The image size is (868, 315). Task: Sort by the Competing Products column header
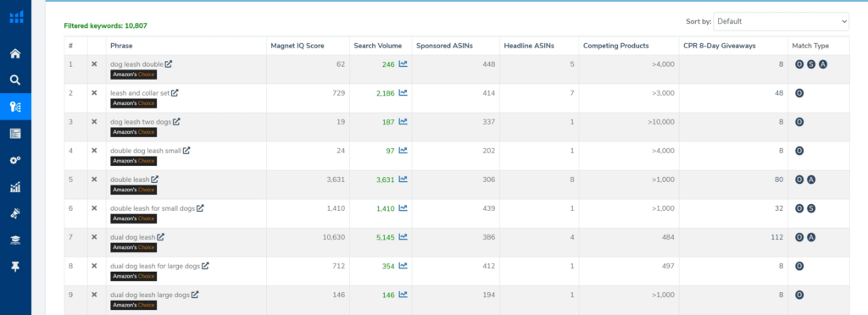pyautogui.click(x=615, y=46)
